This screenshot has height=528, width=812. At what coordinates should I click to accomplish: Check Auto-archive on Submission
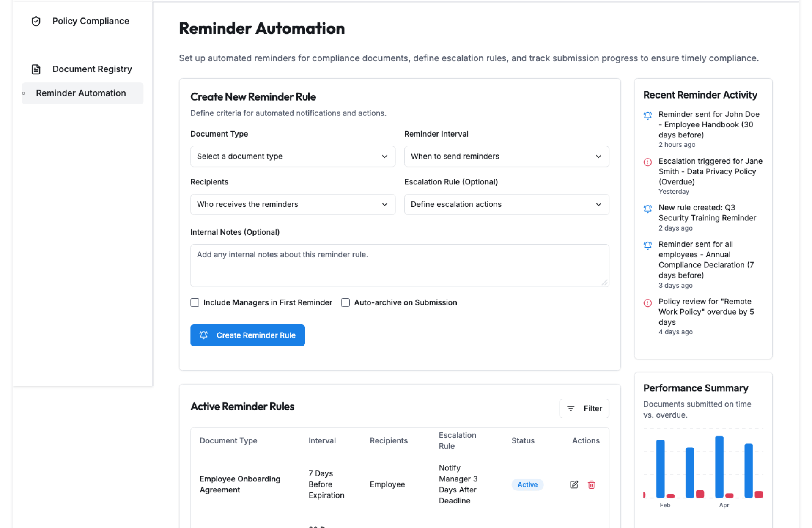pyautogui.click(x=345, y=302)
